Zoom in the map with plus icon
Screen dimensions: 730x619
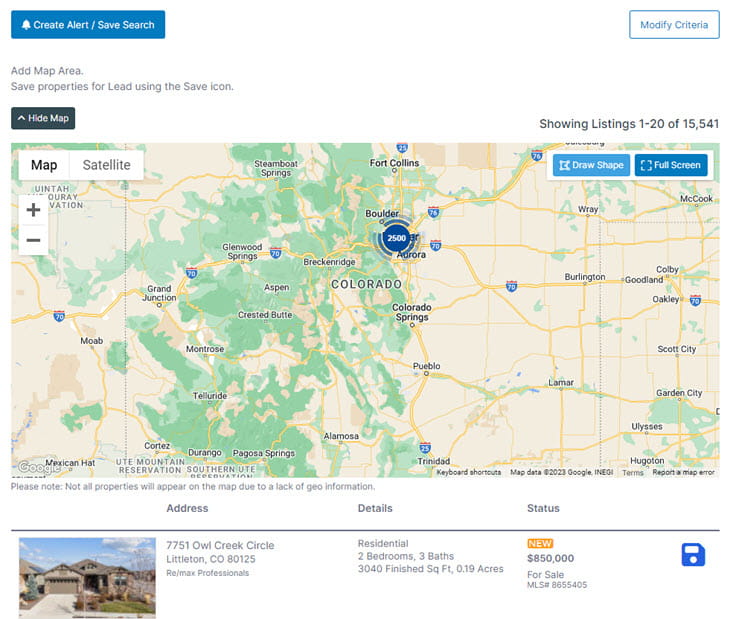33,210
